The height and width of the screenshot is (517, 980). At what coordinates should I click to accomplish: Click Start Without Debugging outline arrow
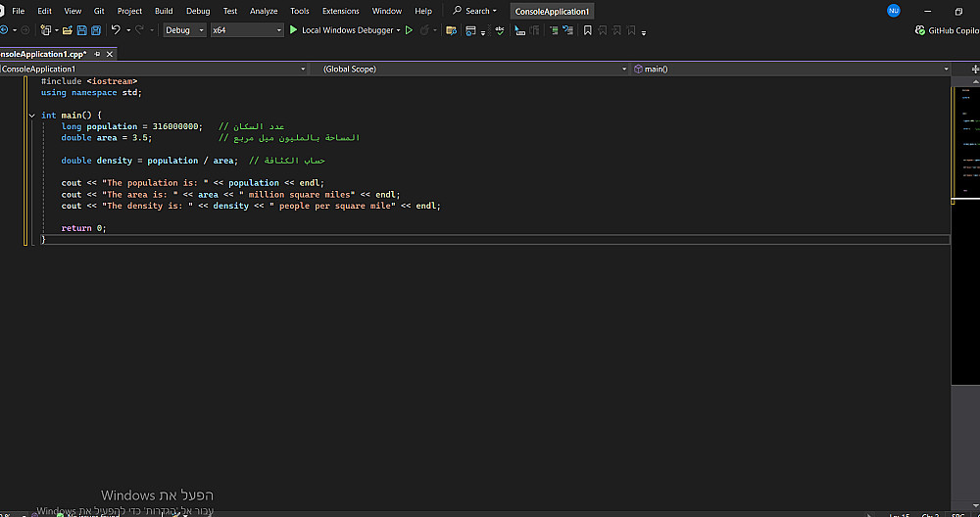tap(410, 30)
